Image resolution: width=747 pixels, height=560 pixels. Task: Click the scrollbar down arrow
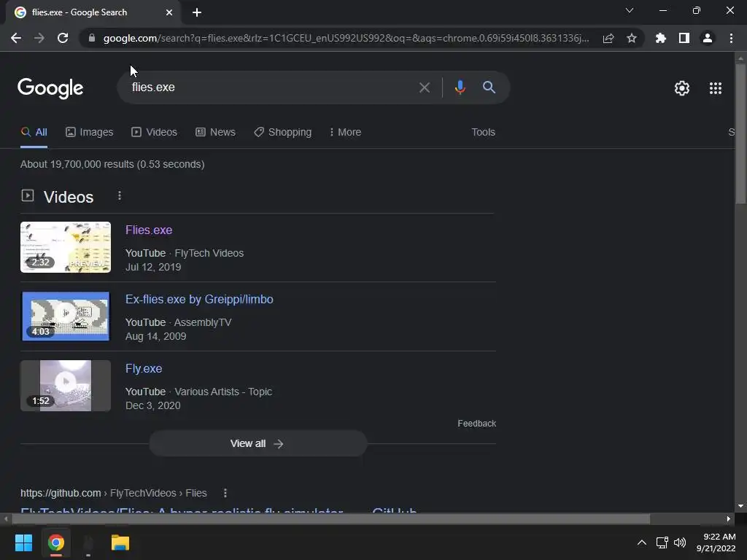click(740, 506)
